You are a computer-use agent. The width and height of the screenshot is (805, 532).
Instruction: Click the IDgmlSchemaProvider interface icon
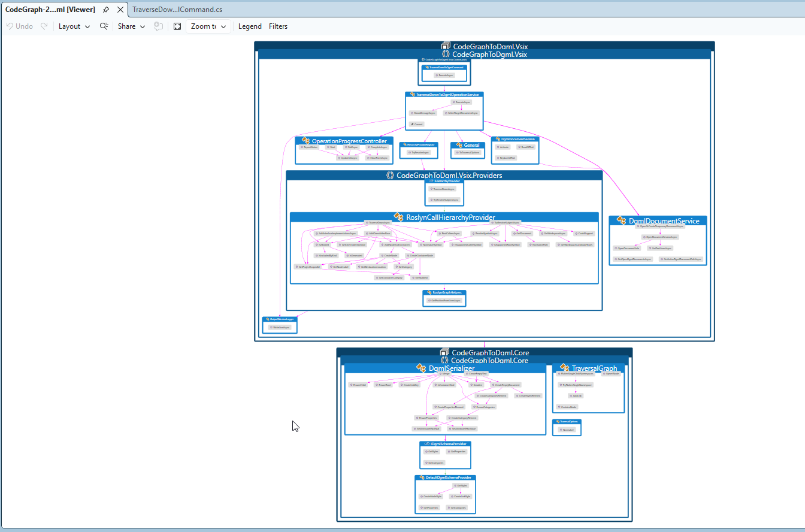427,444
